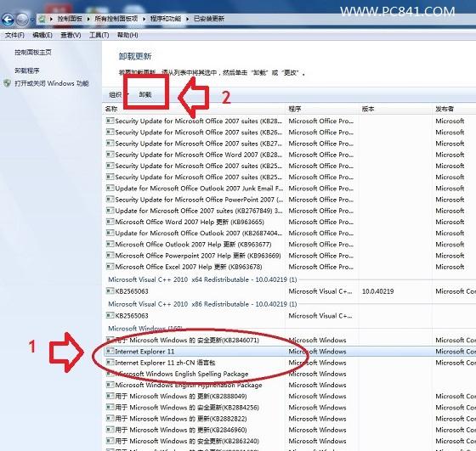Click the icon of Powerpoint 2007 Help 更新 (KB963669)
The width and height of the screenshot is (476, 451).
(110, 256)
